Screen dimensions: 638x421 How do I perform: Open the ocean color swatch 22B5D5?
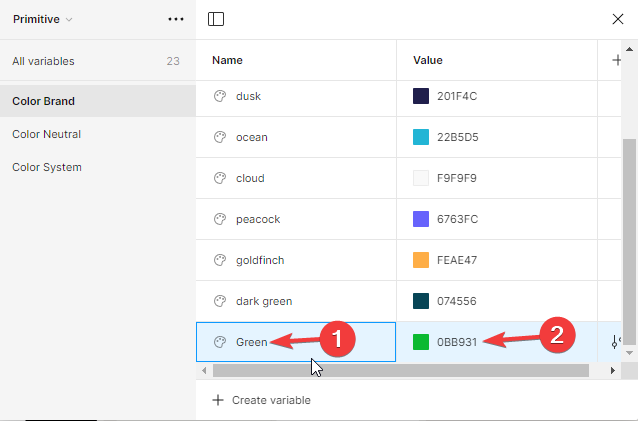421,137
